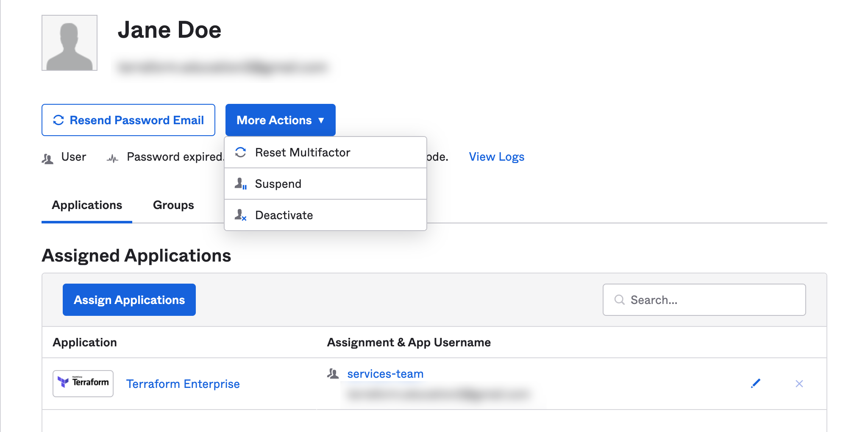Viewport: 868px width, 432px height.
Task: Click the Suspend user pause icon
Action: tap(241, 184)
